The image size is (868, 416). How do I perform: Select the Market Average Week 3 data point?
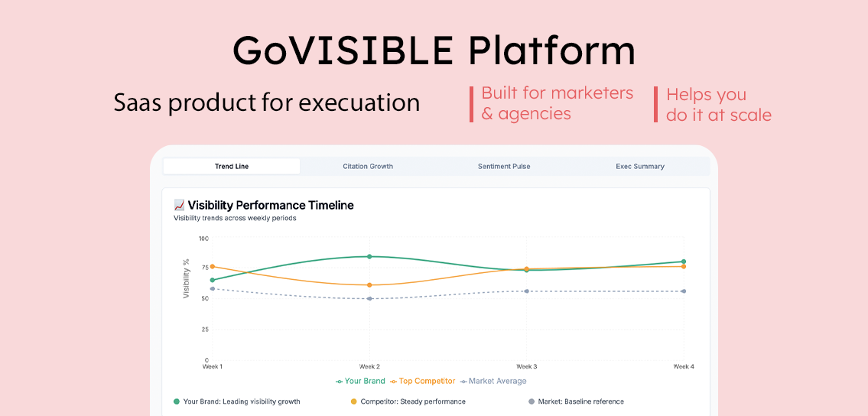pos(526,291)
